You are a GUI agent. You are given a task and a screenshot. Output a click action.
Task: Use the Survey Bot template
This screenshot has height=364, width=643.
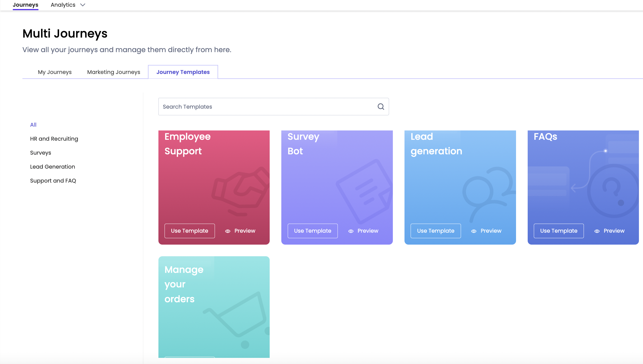(x=312, y=231)
